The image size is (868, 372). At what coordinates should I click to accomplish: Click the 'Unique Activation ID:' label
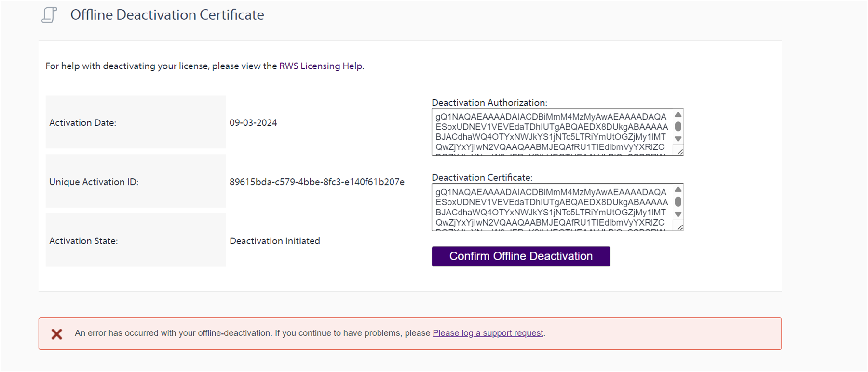(94, 182)
